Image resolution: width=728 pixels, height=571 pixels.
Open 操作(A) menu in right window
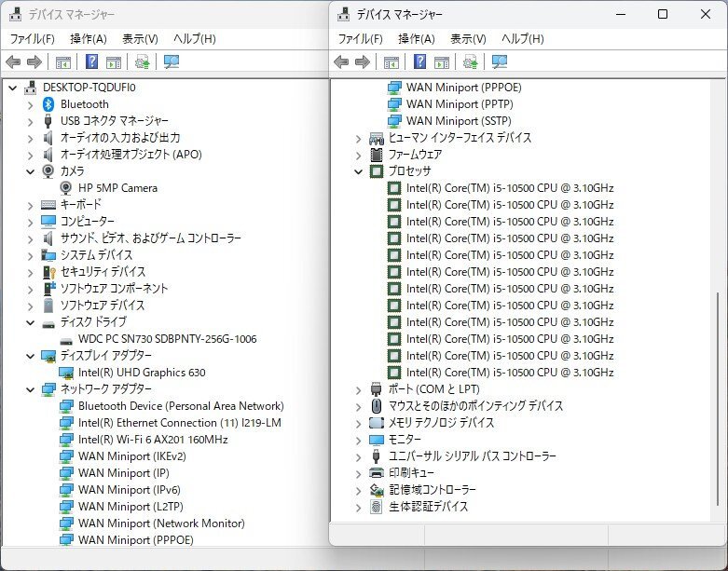417,39
